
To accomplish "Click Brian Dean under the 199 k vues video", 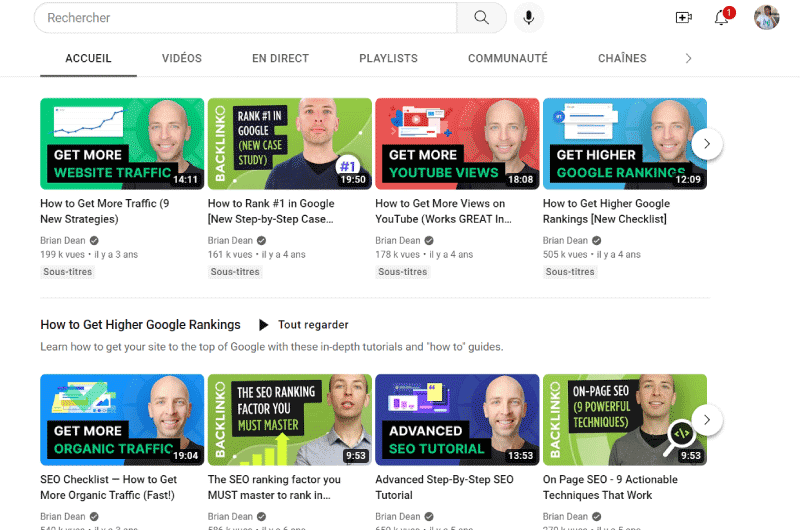I will [63, 240].
